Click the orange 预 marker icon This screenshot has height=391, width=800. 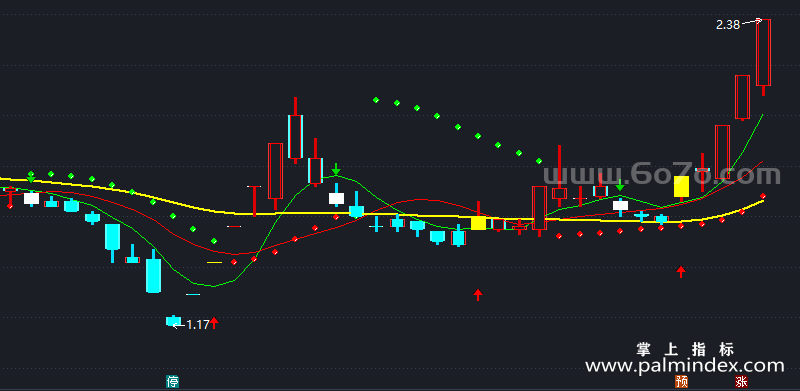[x=681, y=381]
